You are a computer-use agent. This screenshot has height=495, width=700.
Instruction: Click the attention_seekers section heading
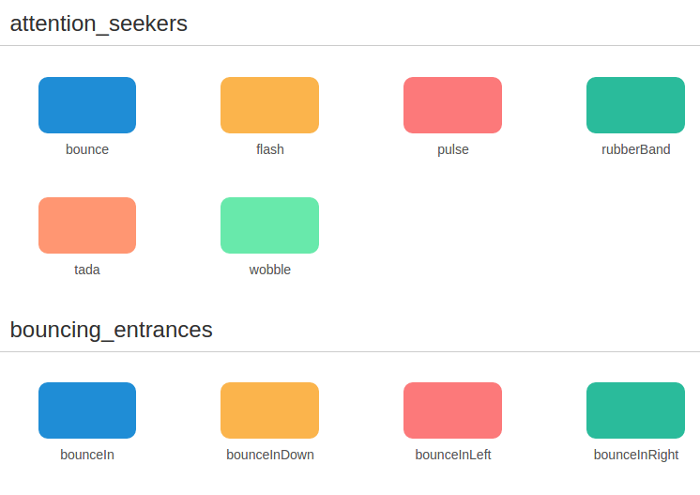pos(99,23)
